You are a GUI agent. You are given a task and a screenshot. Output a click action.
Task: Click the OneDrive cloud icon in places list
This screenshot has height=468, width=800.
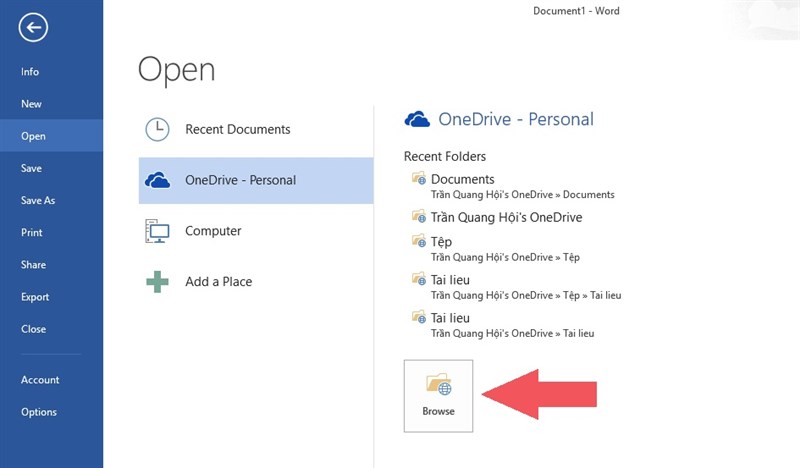pos(157,180)
